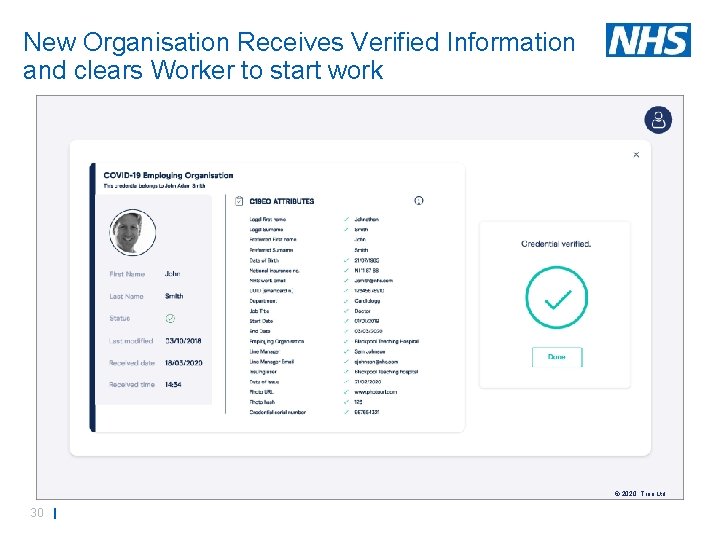Click the Photo URL value www.photourl.com
Image resolution: width=720 pixels, height=540 pixels.
tap(376, 392)
